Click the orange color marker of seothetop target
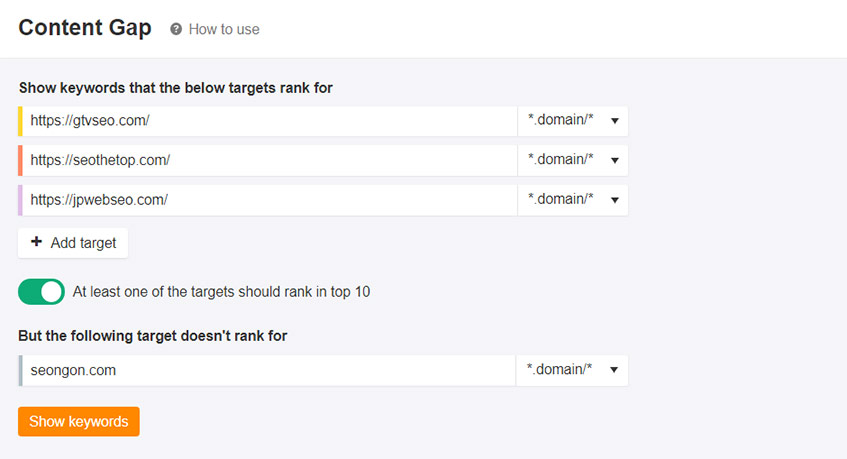Viewport: 847px width, 459px height. pos(21,160)
